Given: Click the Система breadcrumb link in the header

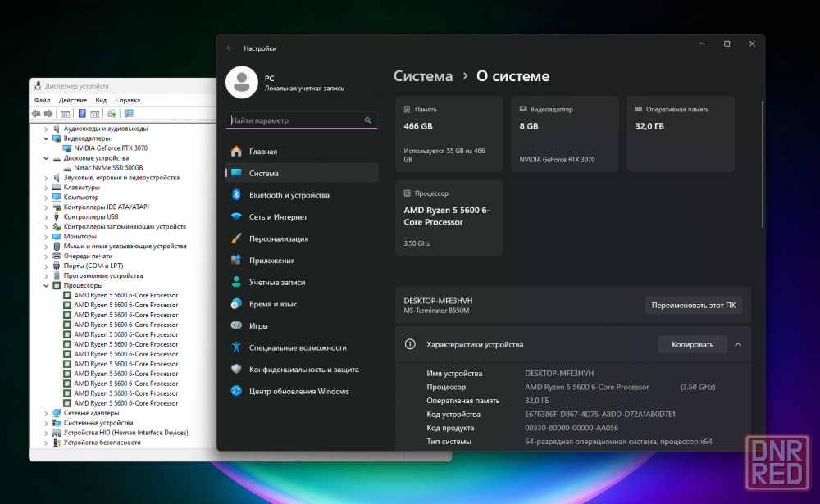Looking at the screenshot, I should click(423, 76).
